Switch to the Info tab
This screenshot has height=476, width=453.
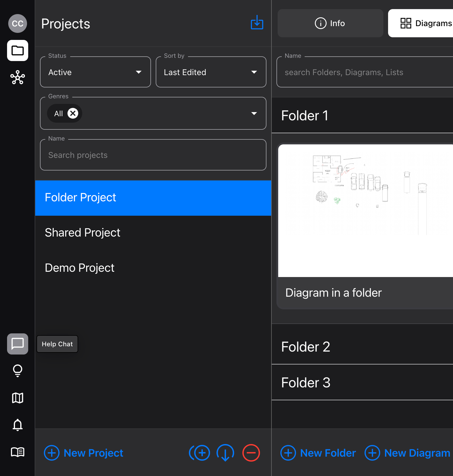coord(330,23)
